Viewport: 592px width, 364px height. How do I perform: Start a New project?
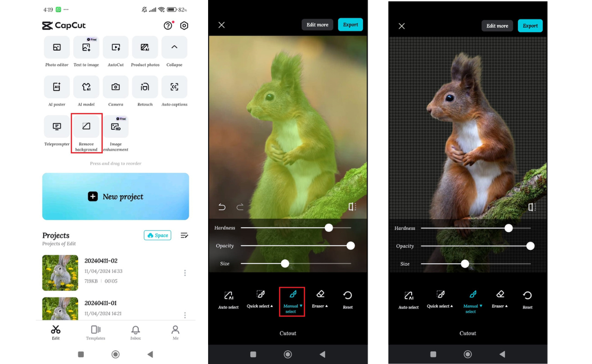click(x=116, y=197)
